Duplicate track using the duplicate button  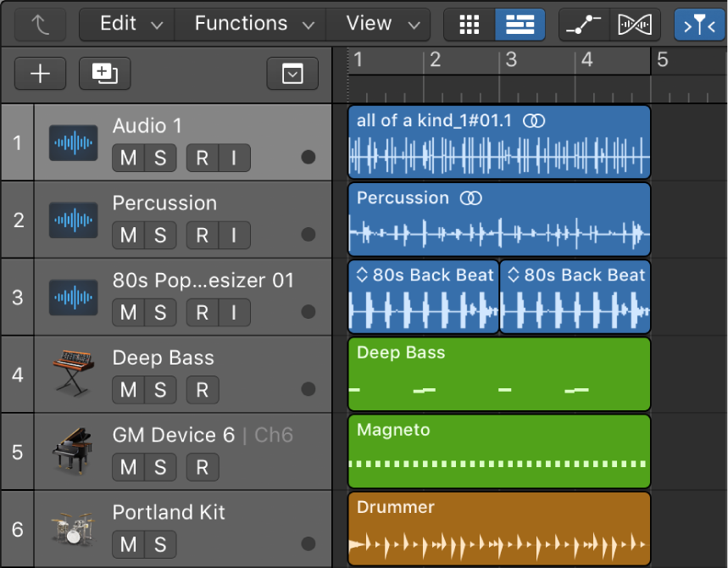click(x=105, y=74)
